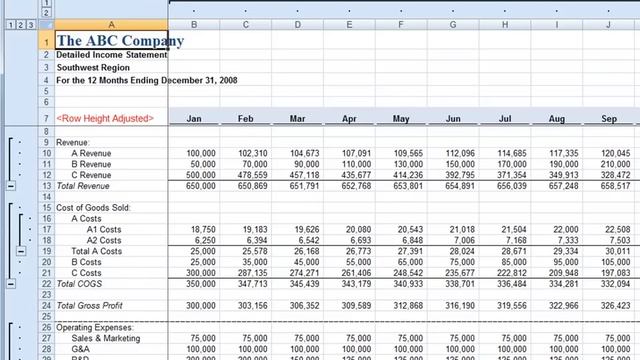Collapse the Total COGS outline group

(11, 284)
